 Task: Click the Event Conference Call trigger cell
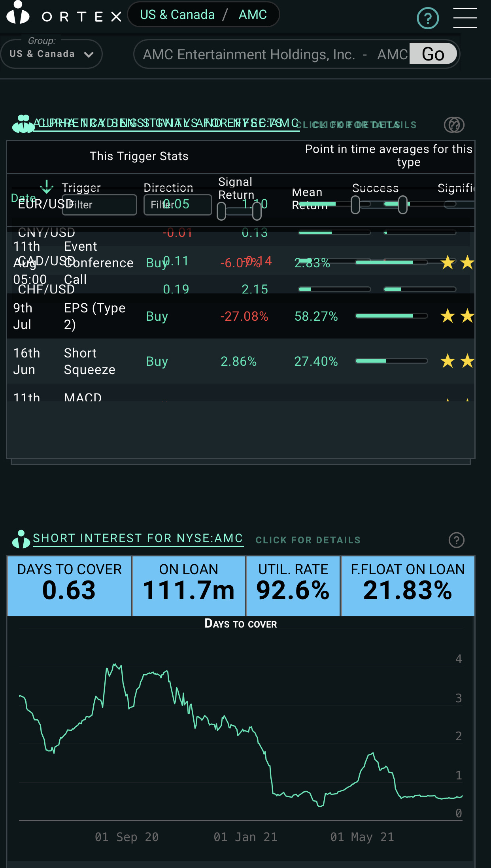tap(98, 263)
